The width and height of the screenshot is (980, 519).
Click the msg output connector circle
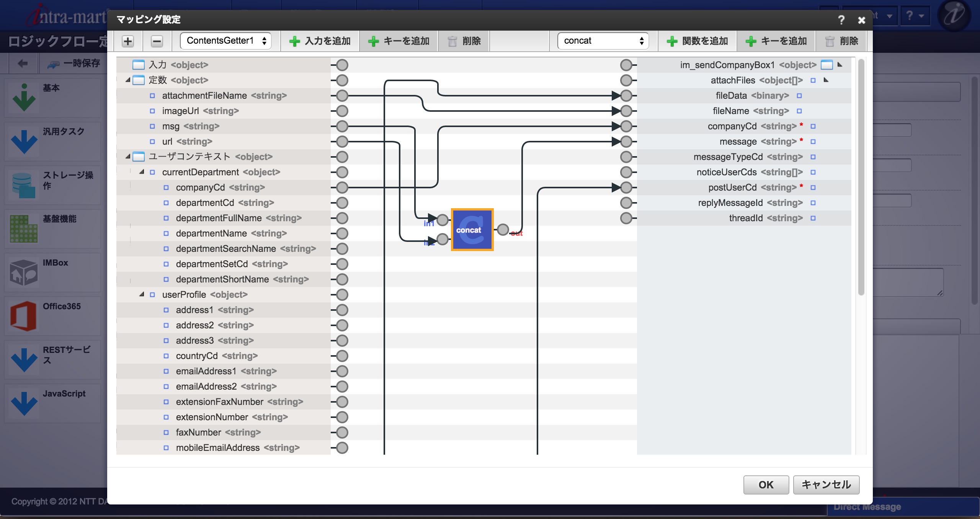(x=342, y=126)
